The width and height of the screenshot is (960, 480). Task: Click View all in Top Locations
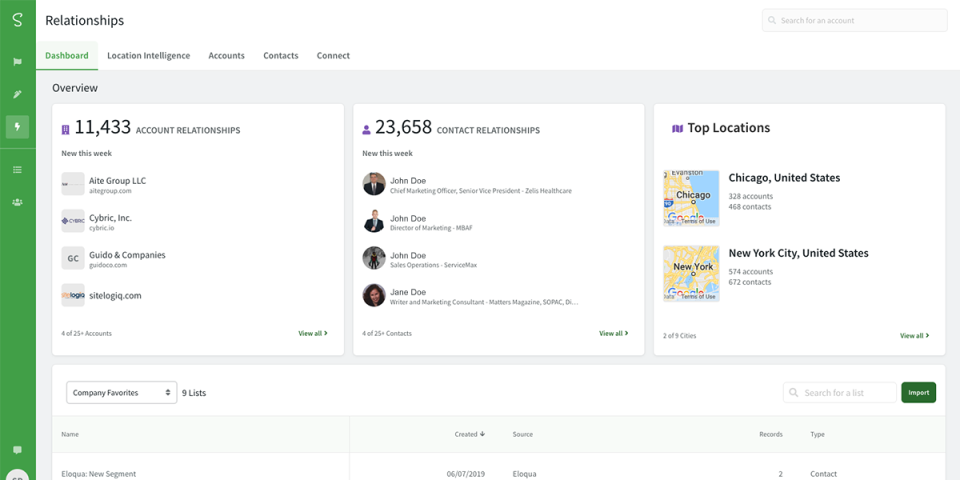(x=915, y=336)
